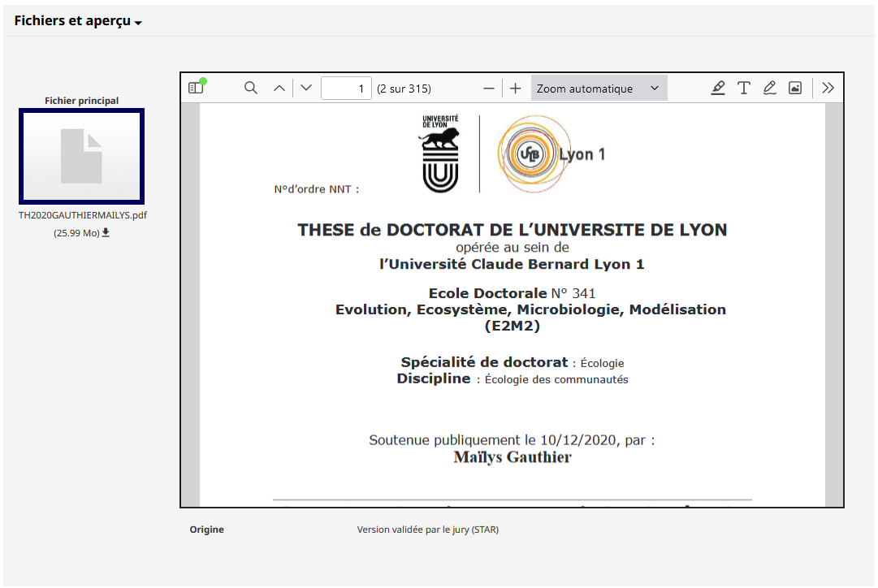The width and height of the screenshot is (878, 588).
Task: Go to the next PDF page
Action: pyautogui.click(x=305, y=88)
